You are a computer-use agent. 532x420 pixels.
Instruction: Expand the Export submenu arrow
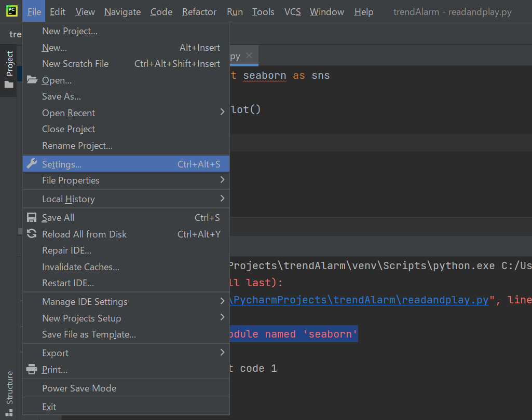(x=222, y=352)
